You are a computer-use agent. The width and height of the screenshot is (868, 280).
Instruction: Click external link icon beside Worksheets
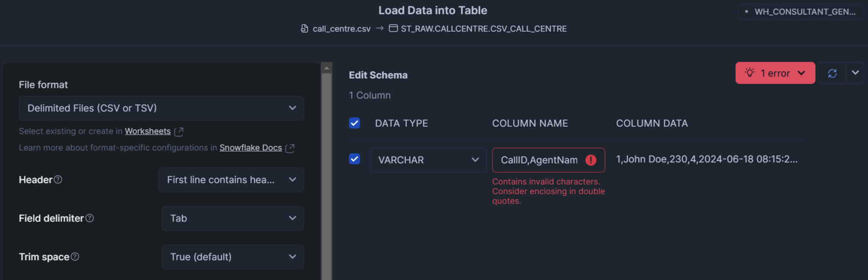[179, 132]
